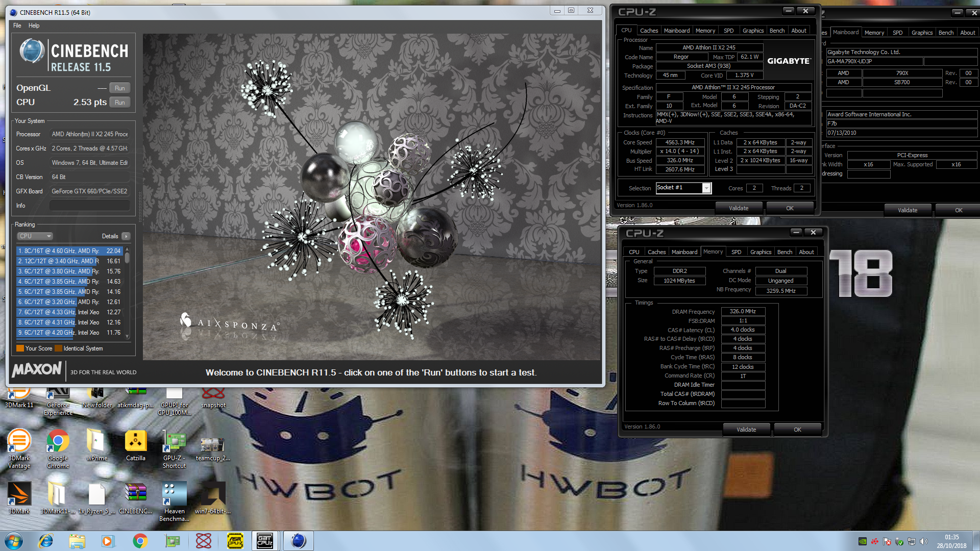The height and width of the screenshot is (551, 980).
Task: Switch to Cinebench taskbar button
Action: (298, 541)
